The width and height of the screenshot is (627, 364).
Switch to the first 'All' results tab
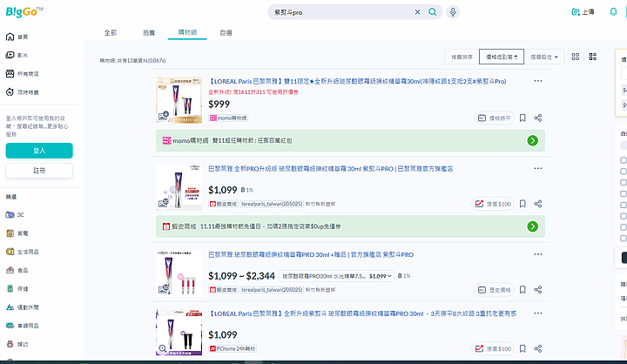111,33
